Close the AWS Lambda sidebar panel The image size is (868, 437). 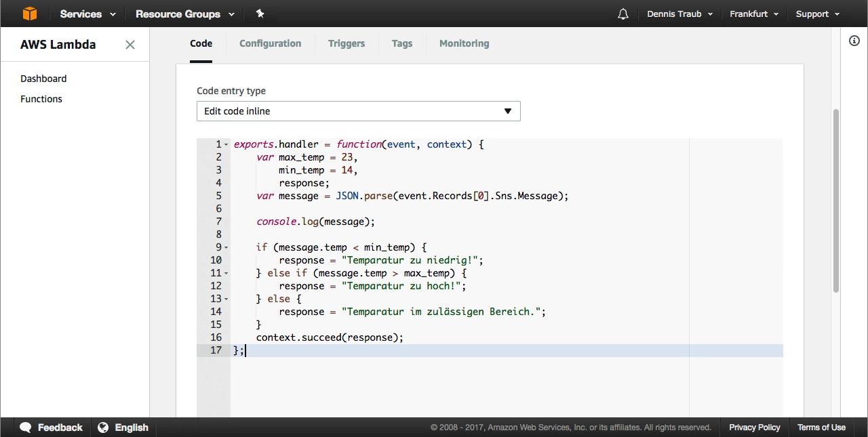pyautogui.click(x=130, y=45)
